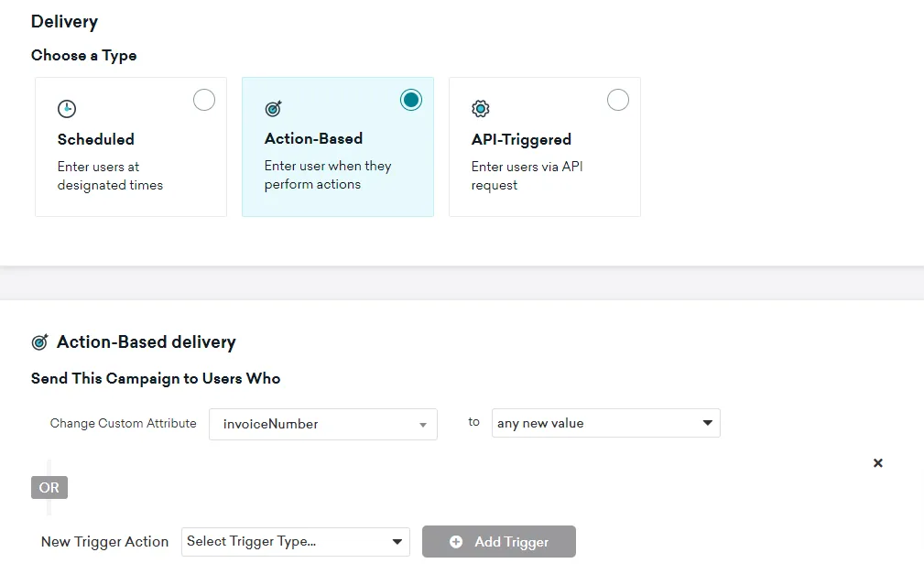Image resolution: width=924 pixels, height=574 pixels.
Task: Click the OR badge between trigger conditions
Action: pyautogui.click(x=49, y=487)
